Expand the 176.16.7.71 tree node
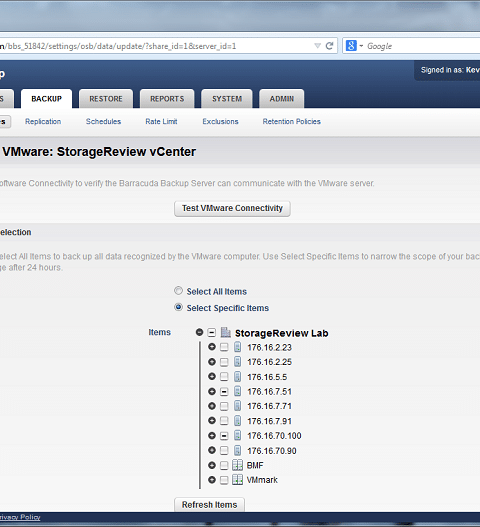Image resolution: width=480 pixels, height=527 pixels. 212,406
